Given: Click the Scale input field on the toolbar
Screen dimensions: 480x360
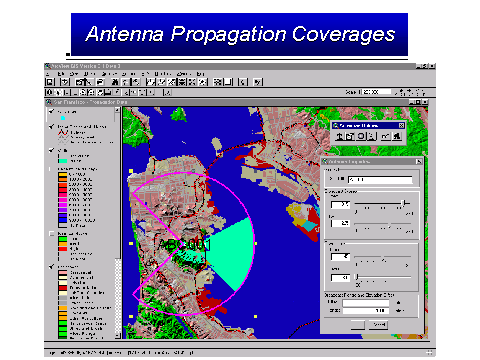Looking at the screenshot, I should pyautogui.click(x=377, y=92).
